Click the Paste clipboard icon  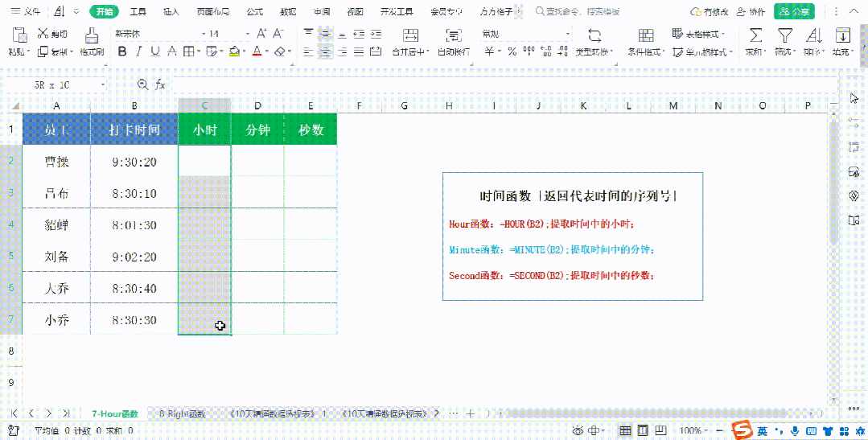(x=20, y=35)
